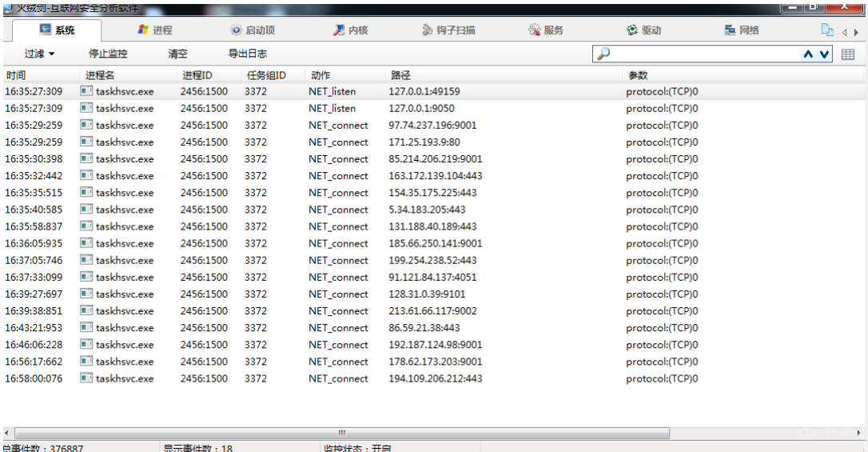Click 导出日志 button
The height and width of the screenshot is (452, 868).
pyautogui.click(x=248, y=54)
